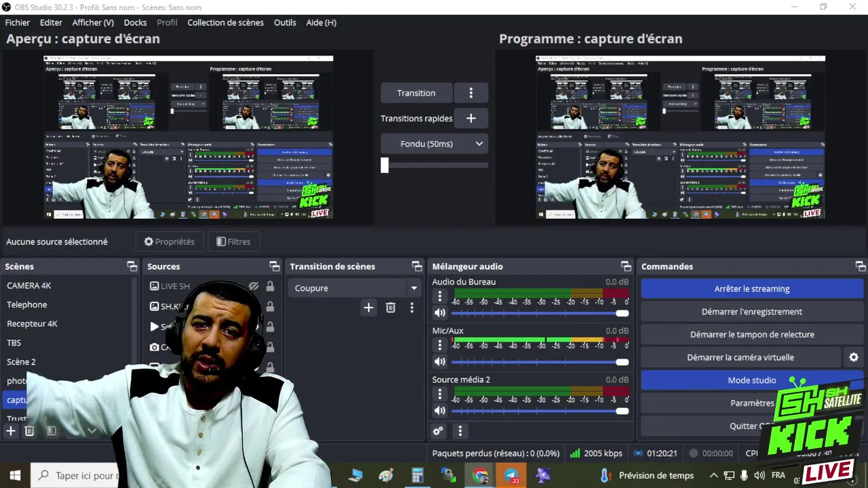Open the Outils menu
The height and width of the screenshot is (488, 868).
click(285, 22)
